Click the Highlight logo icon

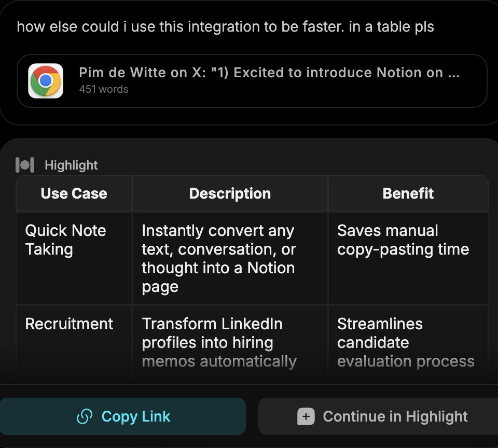(25, 165)
